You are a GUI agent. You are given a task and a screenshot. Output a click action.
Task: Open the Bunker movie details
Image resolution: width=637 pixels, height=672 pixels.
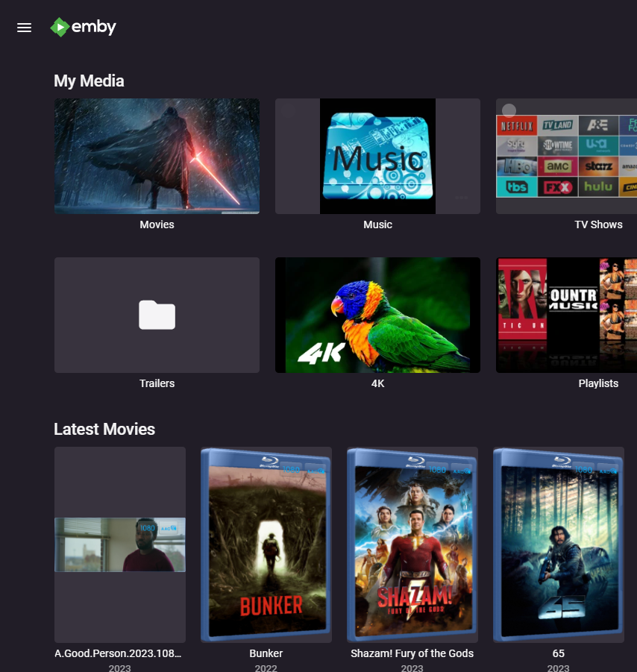click(x=266, y=544)
